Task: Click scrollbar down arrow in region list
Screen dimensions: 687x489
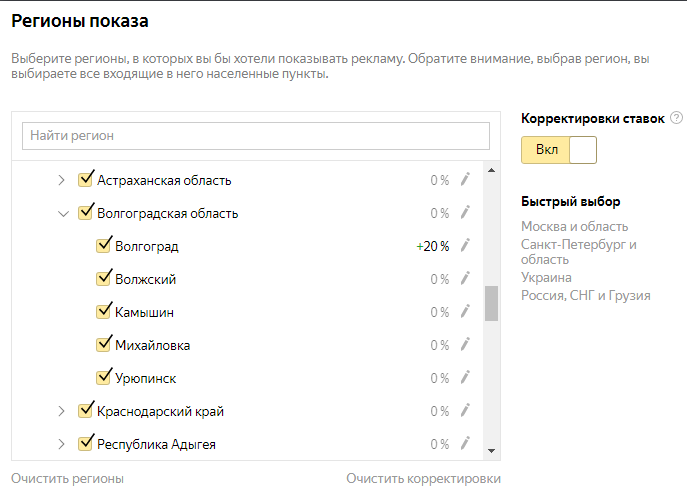Action: (x=492, y=451)
